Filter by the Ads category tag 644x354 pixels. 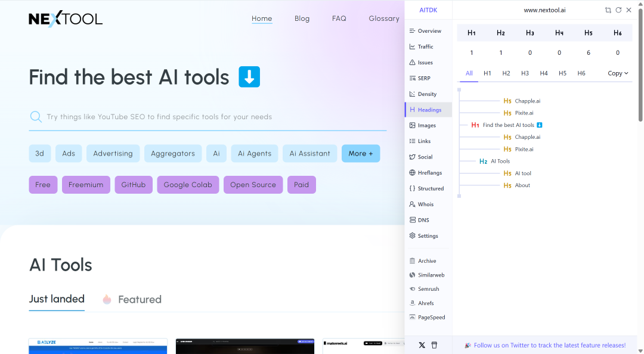(69, 153)
